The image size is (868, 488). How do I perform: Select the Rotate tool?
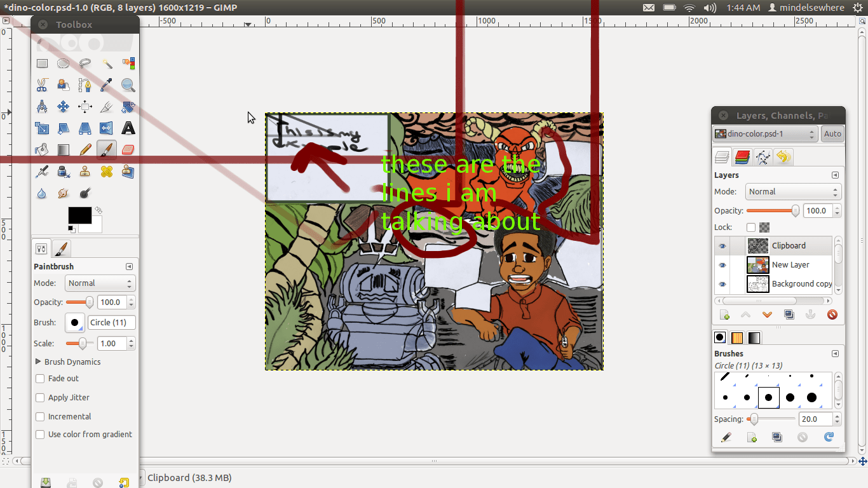click(x=128, y=107)
